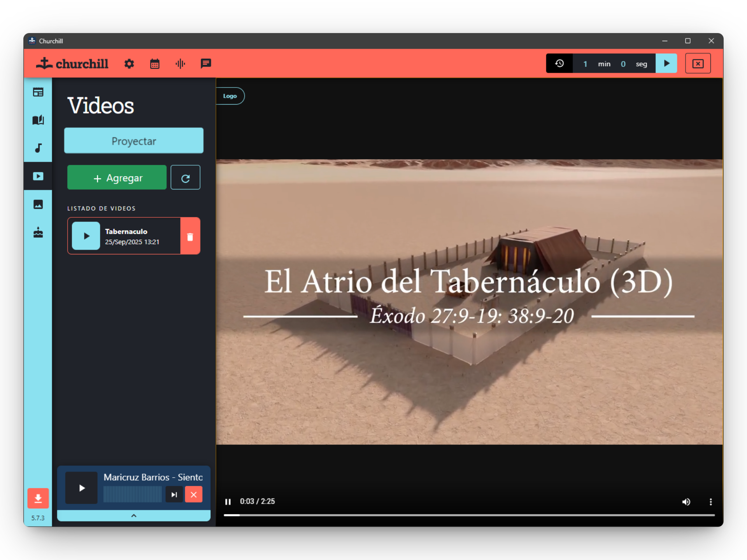Pause the video in the projection preview

coord(228,502)
